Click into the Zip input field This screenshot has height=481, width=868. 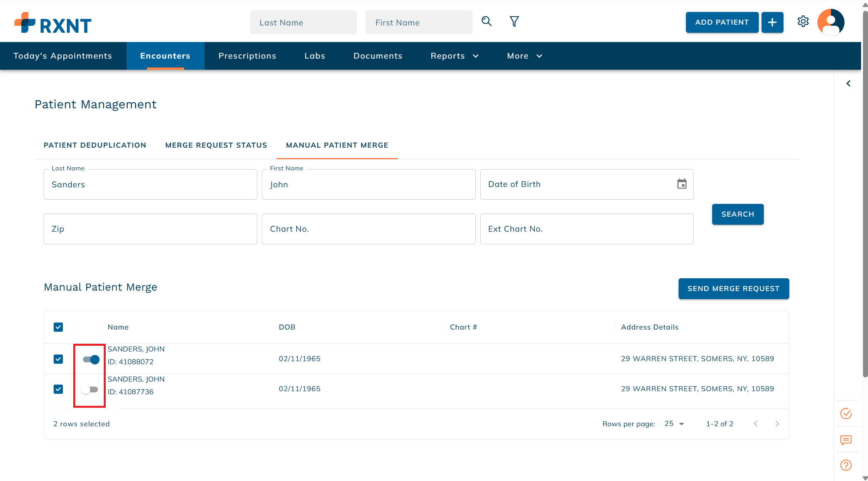(150, 229)
